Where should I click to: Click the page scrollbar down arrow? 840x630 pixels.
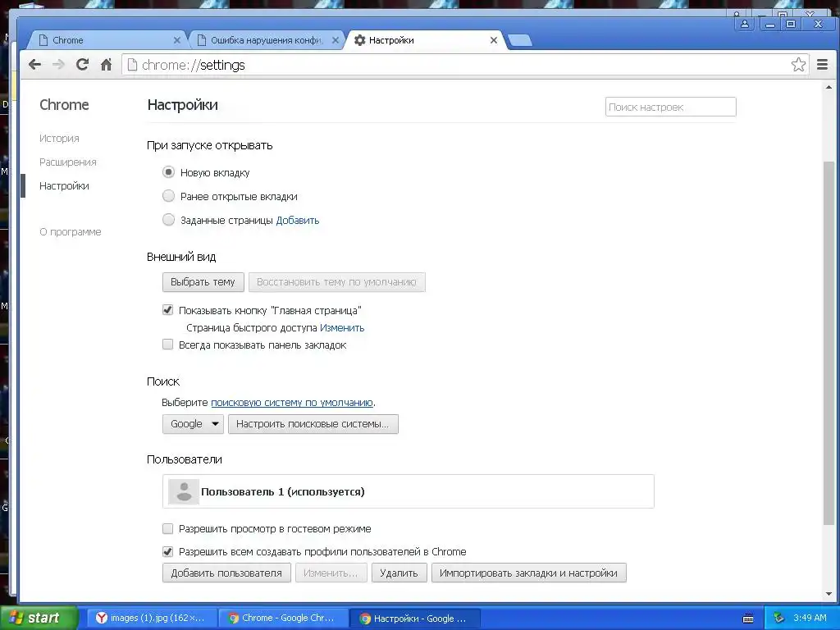pos(829,594)
